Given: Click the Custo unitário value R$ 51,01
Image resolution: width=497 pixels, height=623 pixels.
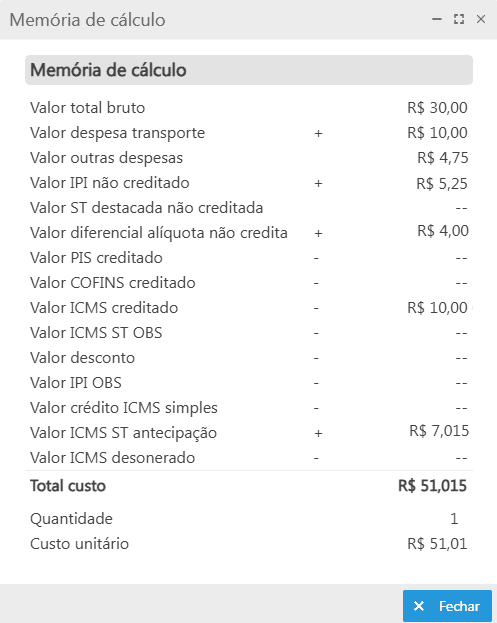Looking at the screenshot, I should tap(437, 544).
